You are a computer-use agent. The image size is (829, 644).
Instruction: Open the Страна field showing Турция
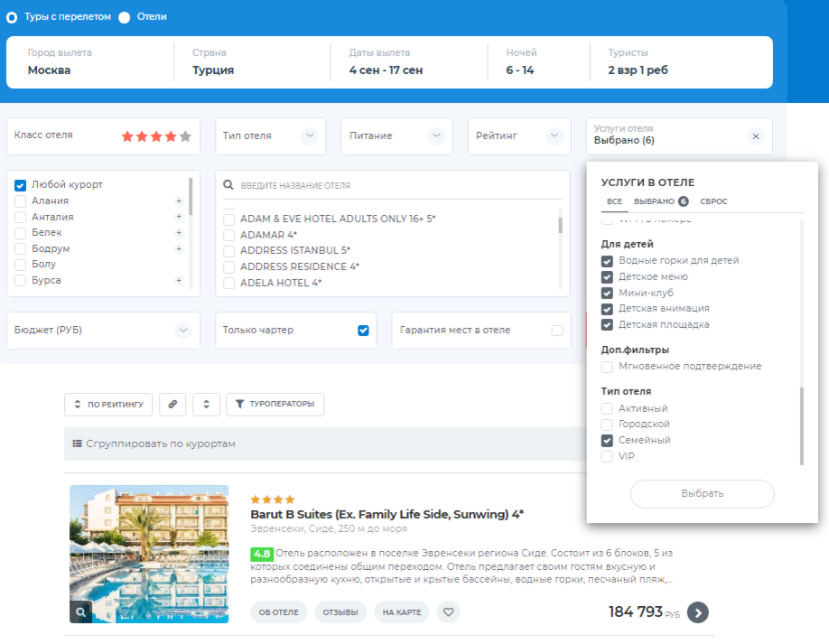pyautogui.click(x=252, y=62)
